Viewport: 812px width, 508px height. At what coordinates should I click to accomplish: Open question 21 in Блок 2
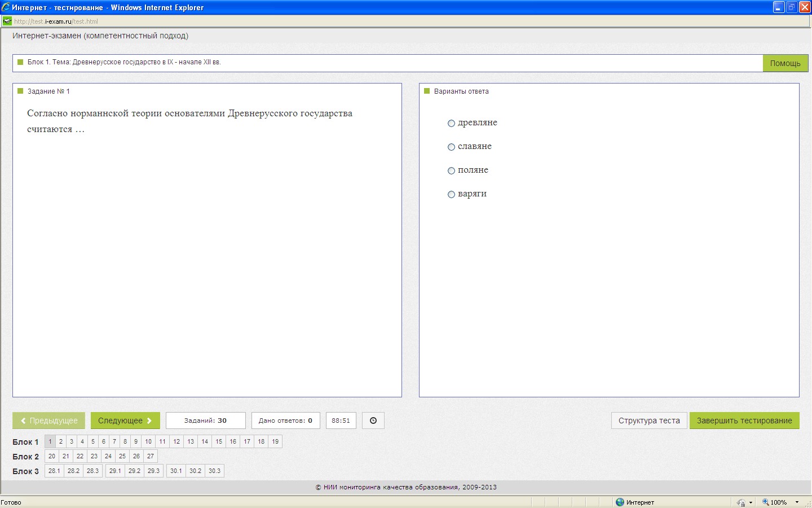[x=66, y=456]
